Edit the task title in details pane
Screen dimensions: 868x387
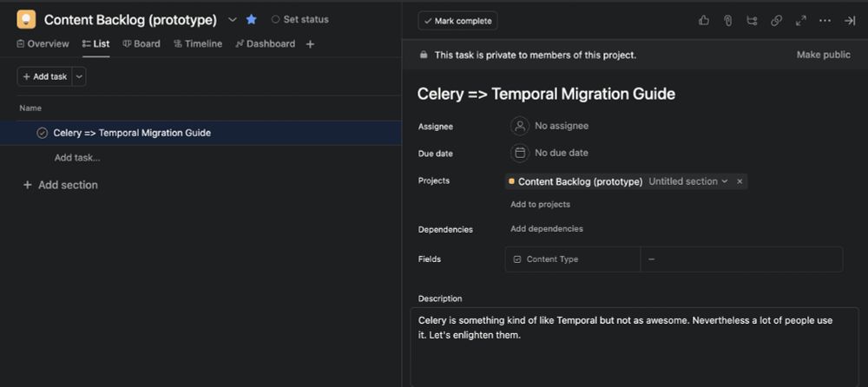click(x=546, y=94)
